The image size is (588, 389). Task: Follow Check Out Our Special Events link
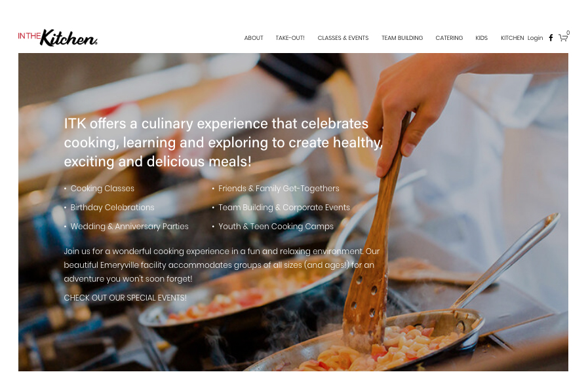(125, 297)
